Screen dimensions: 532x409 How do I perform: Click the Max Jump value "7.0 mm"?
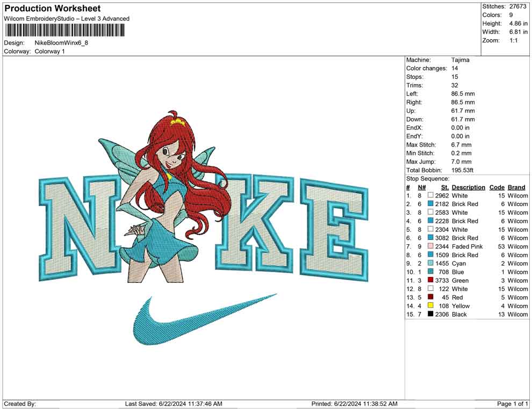pyautogui.click(x=462, y=162)
